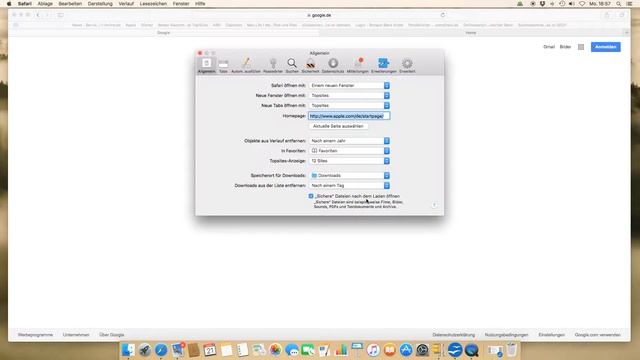Open the Sicherheit preferences pane

pos(310,65)
